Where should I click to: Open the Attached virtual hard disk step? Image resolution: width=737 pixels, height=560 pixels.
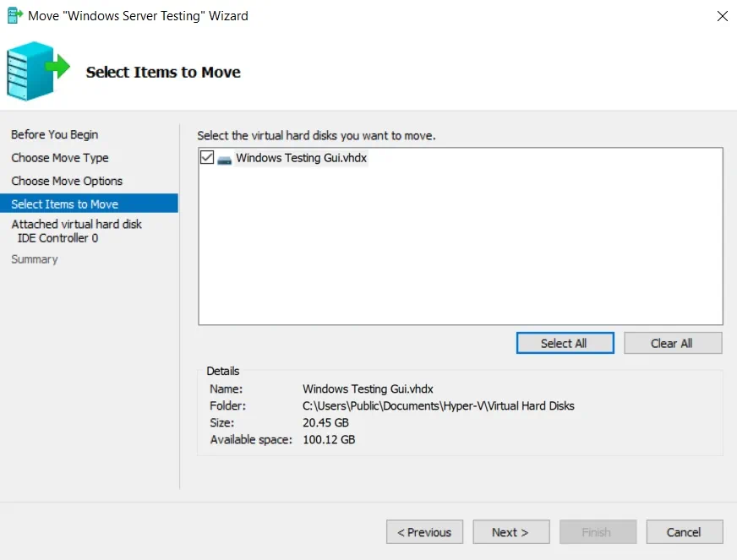[x=76, y=224]
